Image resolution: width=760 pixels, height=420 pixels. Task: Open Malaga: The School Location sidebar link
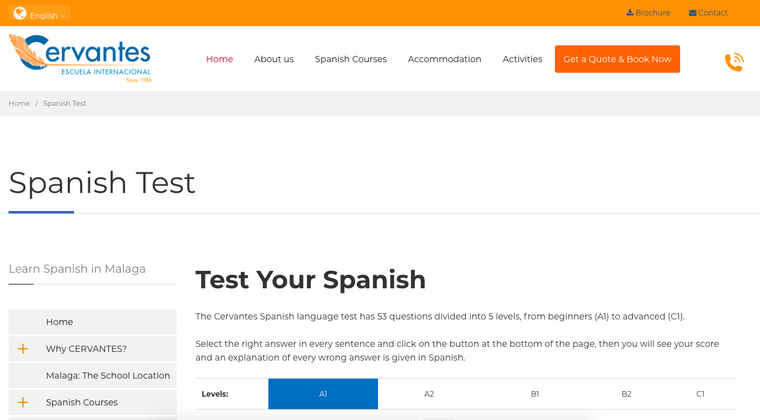click(x=107, y=375)
